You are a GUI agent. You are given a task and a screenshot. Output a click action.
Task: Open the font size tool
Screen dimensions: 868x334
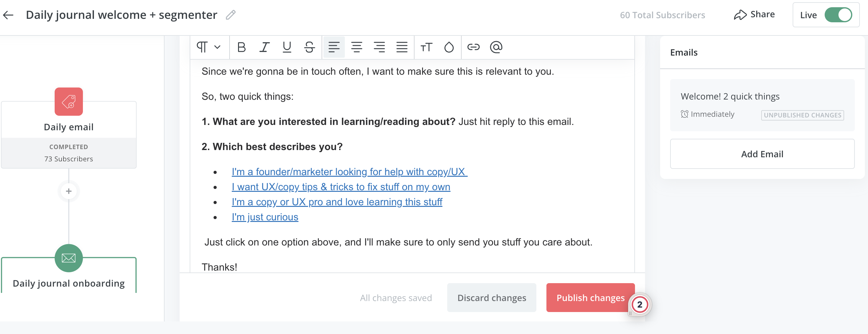[426, 47]
